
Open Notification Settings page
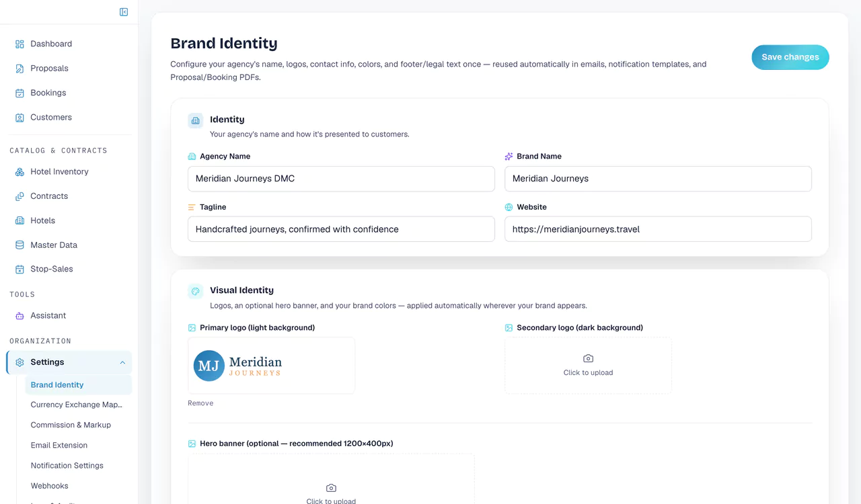[67, 465]
